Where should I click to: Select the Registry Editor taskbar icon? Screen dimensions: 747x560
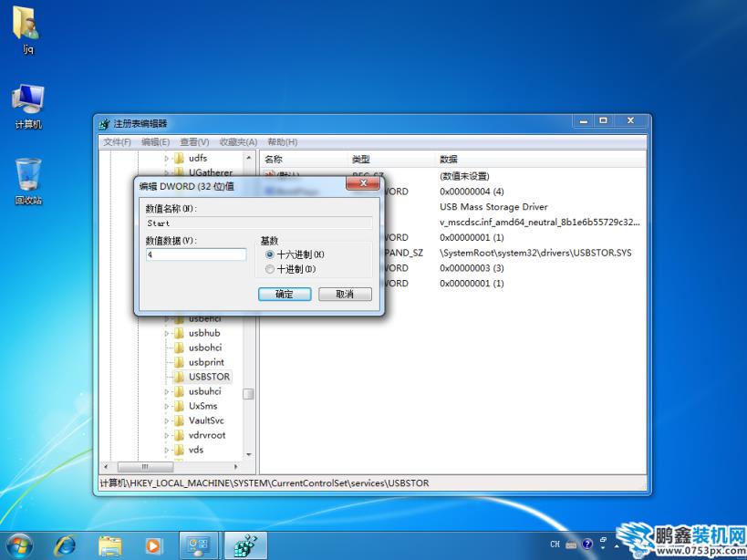tap(246, 545)
